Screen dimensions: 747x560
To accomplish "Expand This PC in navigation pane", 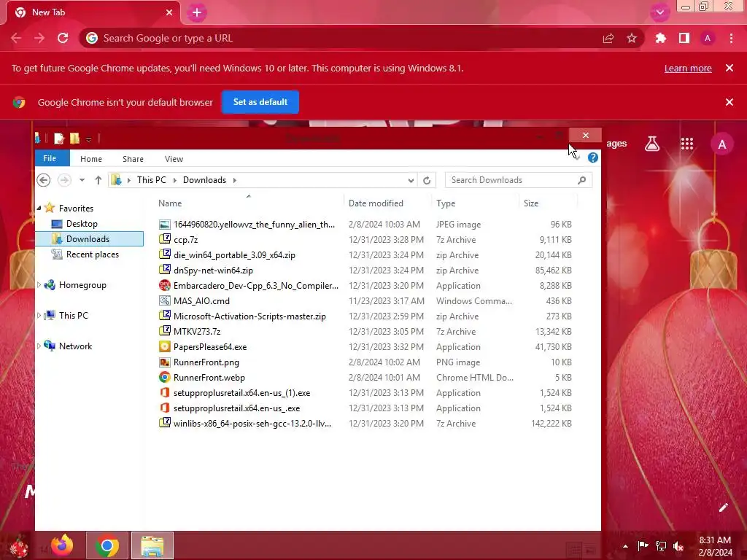I will pos(39,315).
